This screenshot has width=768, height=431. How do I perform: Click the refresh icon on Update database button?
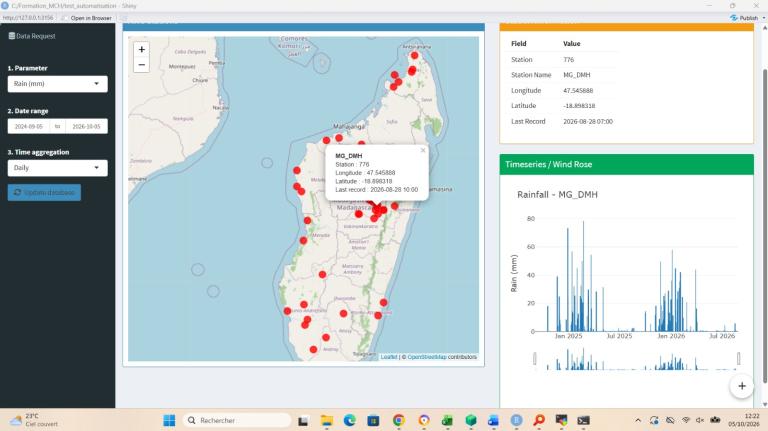coord(17,192)
